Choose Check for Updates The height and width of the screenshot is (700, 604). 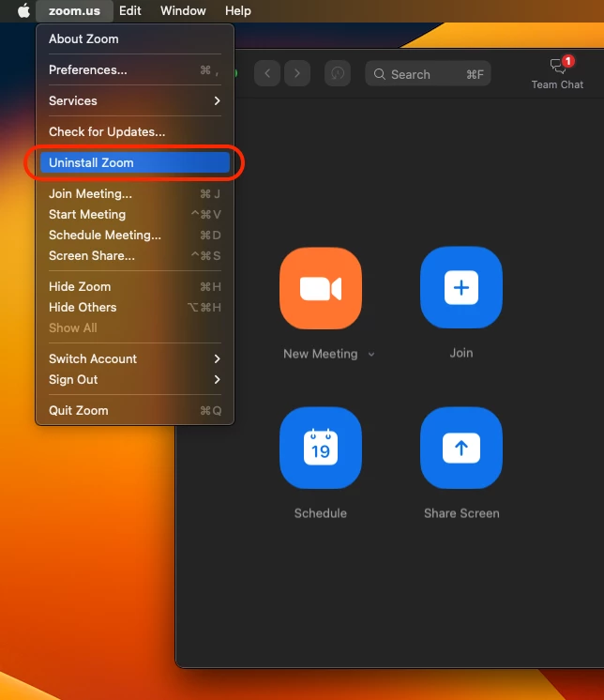coord(135,131)
